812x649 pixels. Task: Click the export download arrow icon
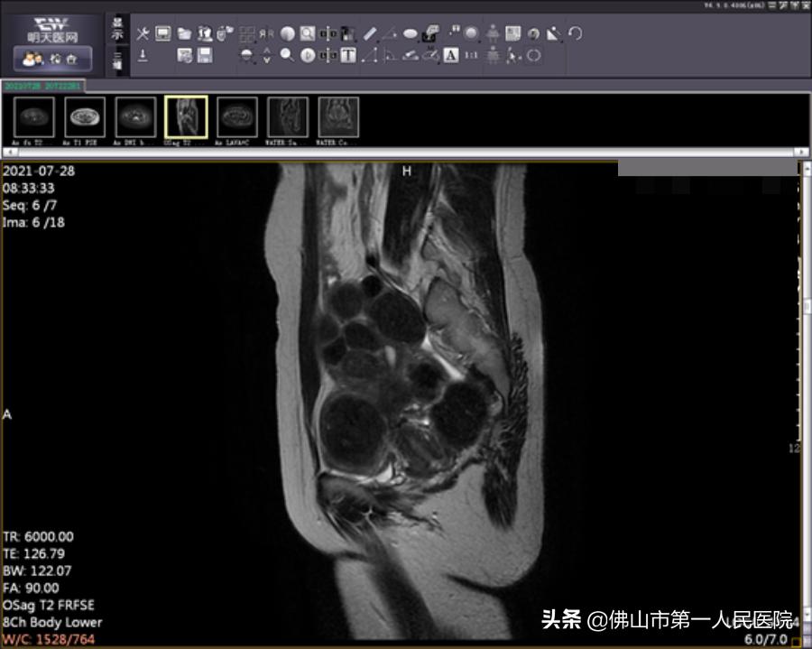click(x=143, y=55)
